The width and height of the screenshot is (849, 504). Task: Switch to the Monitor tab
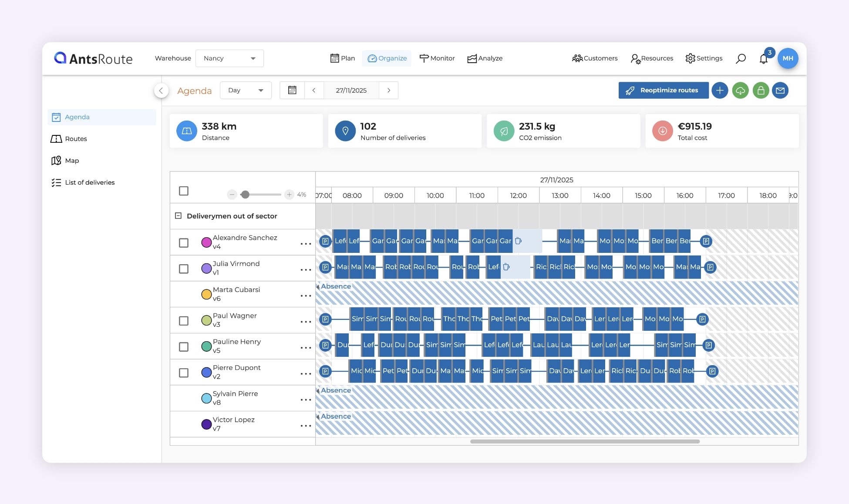click(x=437, y=58)
